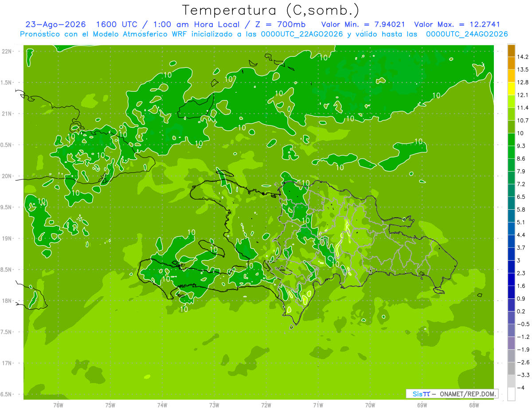Click the "Sis" logo text beside ONAMET
The height and width of the screenshot is (411, 532).
418,394
